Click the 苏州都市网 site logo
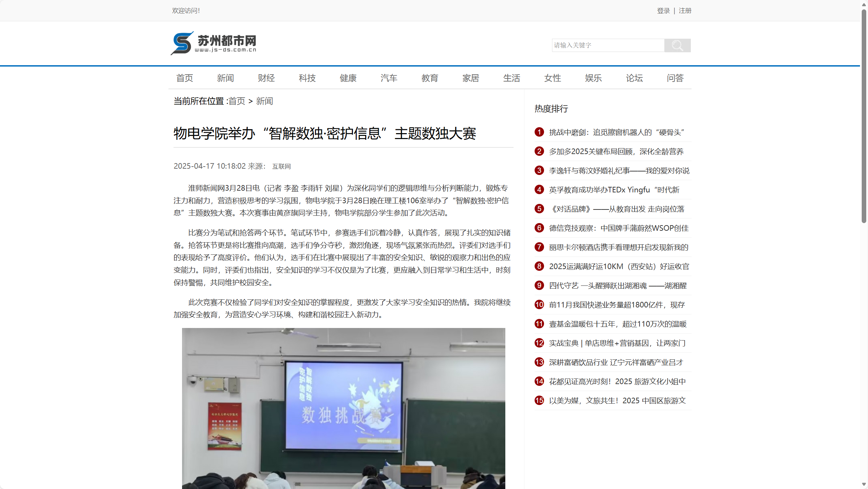This screenshot has width=868, height=489. [x=213, y=43]
